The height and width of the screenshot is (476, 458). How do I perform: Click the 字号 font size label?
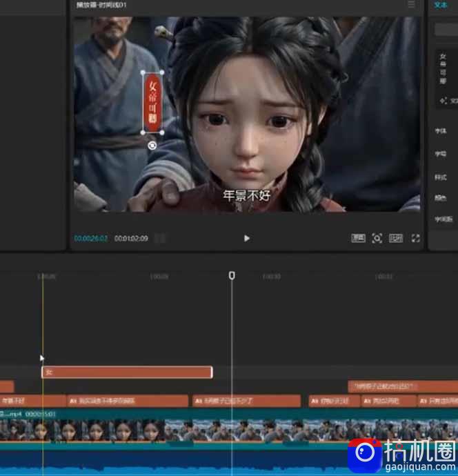[x=440, y=154]
